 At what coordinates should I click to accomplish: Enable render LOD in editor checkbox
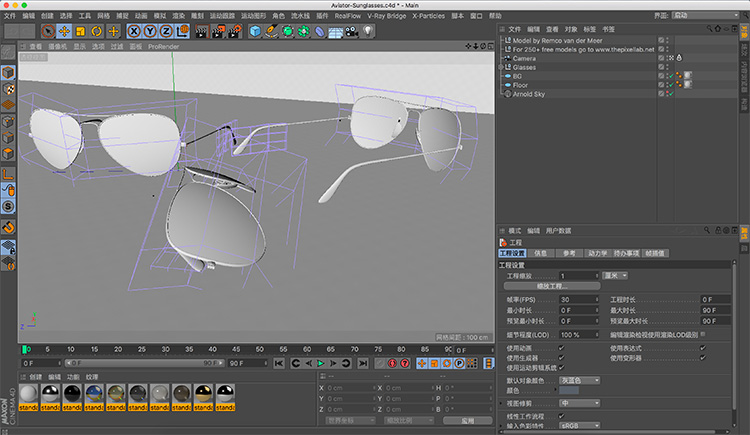click(703, 335)
